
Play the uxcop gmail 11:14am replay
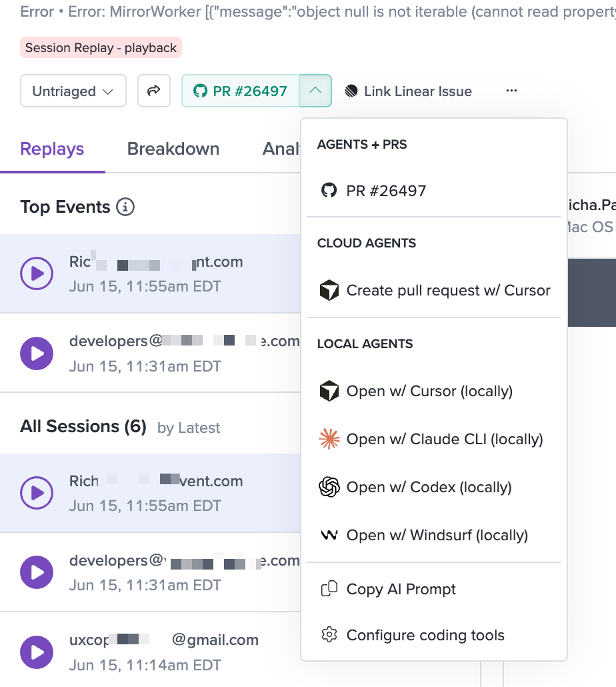pyautogui.click(x=37, y=652)
